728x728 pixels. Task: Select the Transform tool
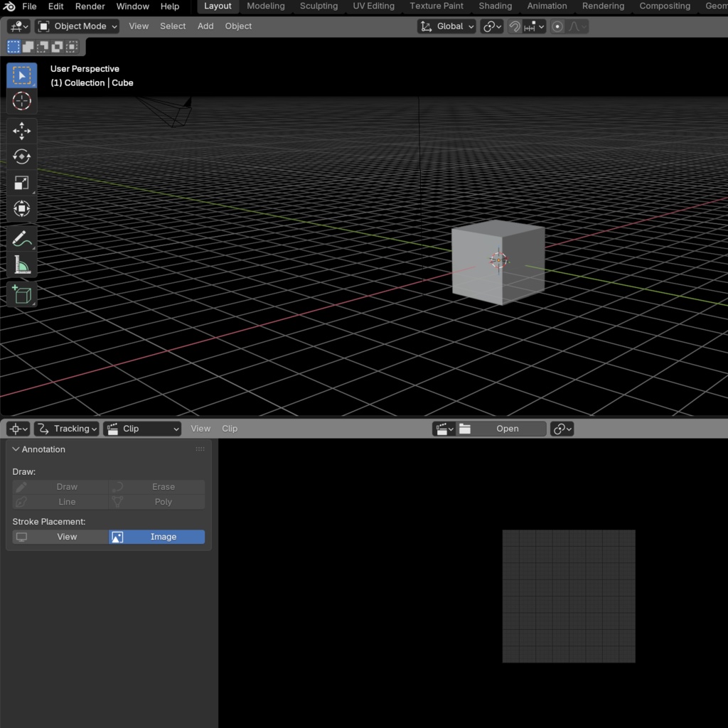(x=21, y=208)
